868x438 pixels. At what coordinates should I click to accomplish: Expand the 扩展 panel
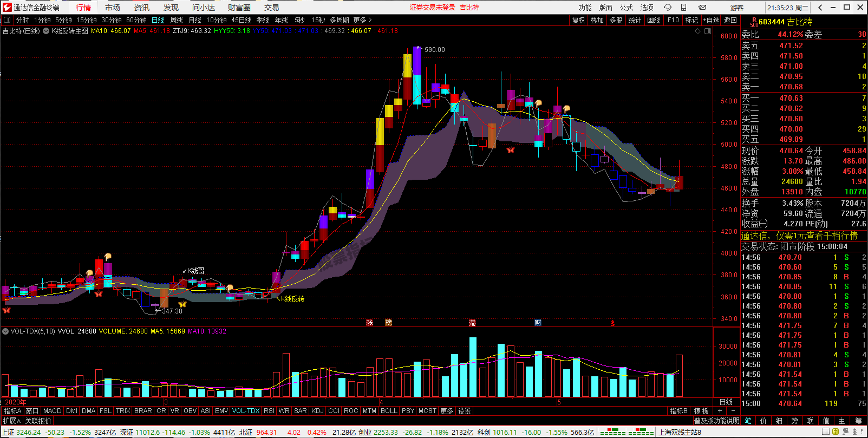tap(11, 421)
